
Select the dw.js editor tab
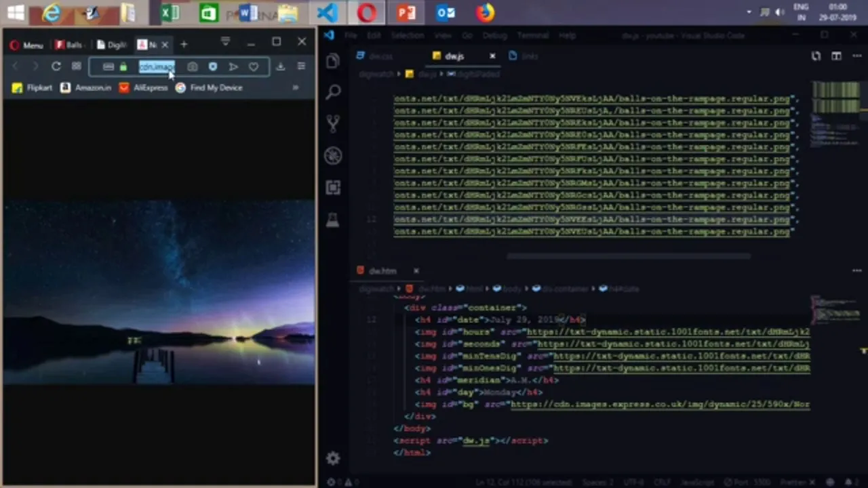454,56
